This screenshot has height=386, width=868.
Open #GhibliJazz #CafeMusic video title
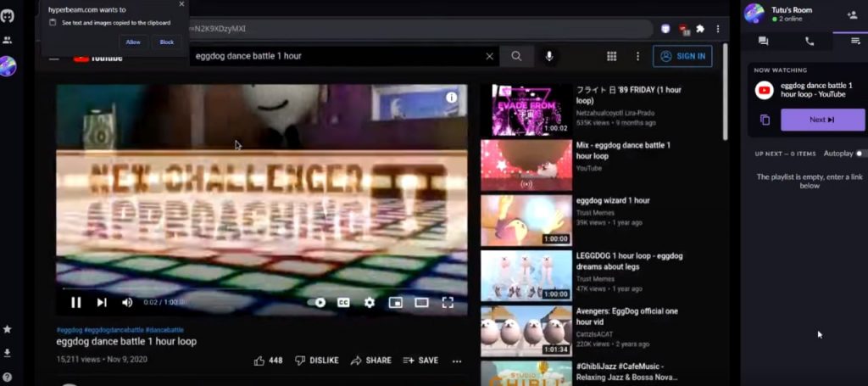[627, 372]
